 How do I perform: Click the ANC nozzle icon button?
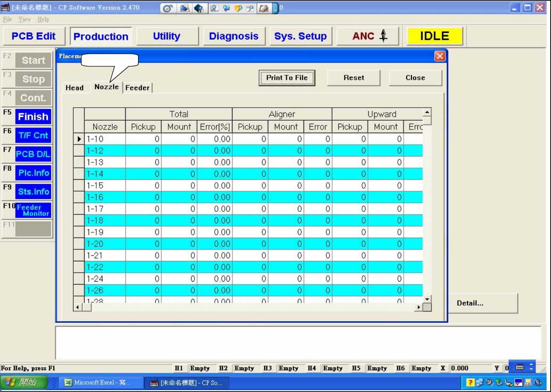click(x=368, y=36)
